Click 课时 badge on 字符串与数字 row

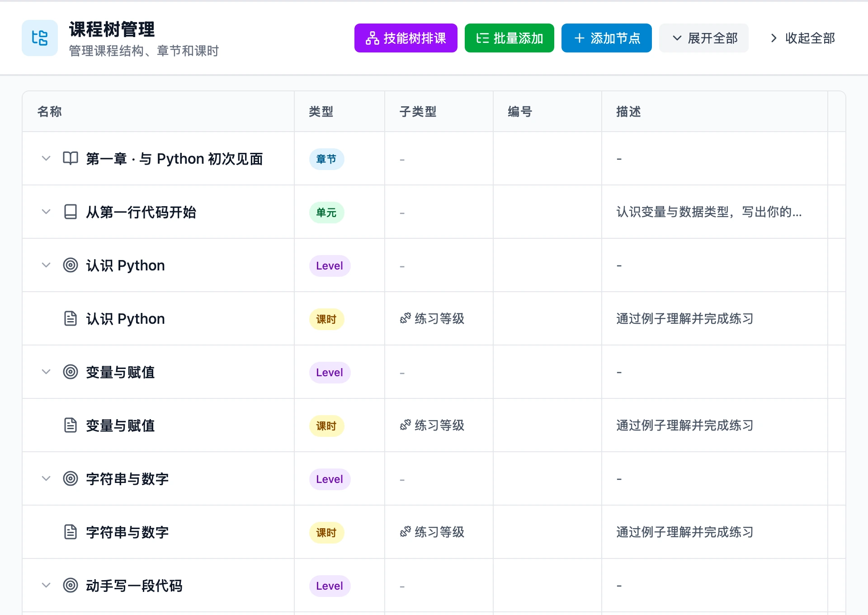point(326,533)
